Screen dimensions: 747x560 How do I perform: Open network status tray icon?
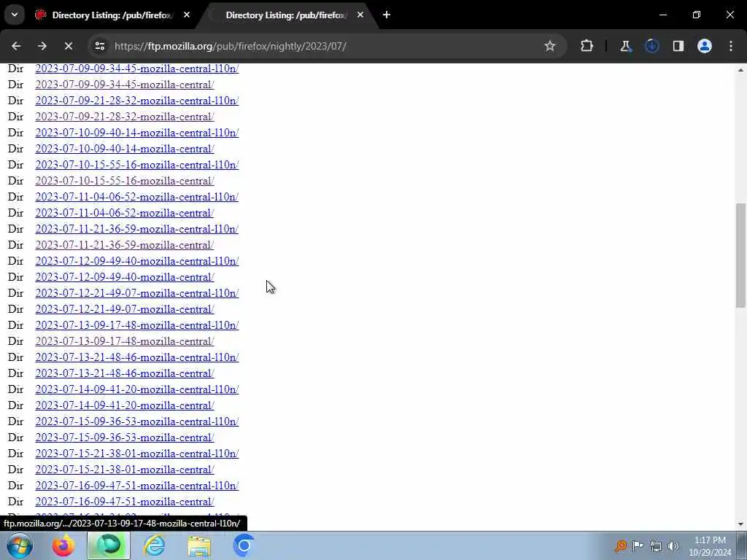point(656,546)
